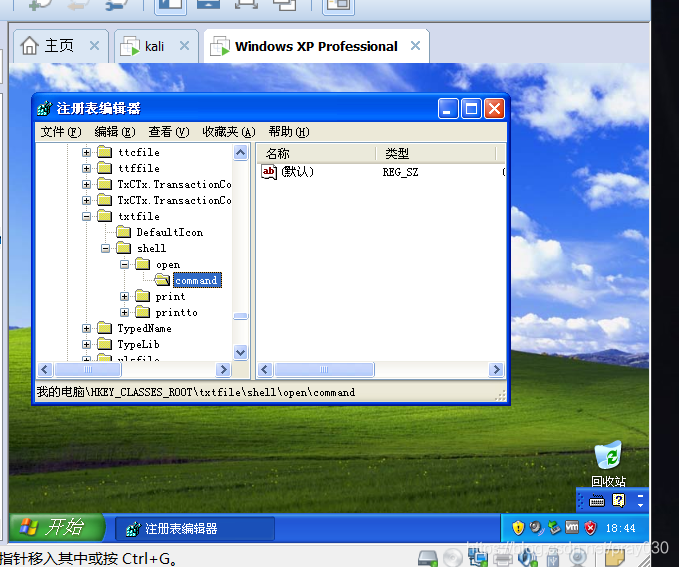Open the 帮助(H) menu
This screenshot has width=679, height=567.
pyautogui.click(x=289, y=132)
